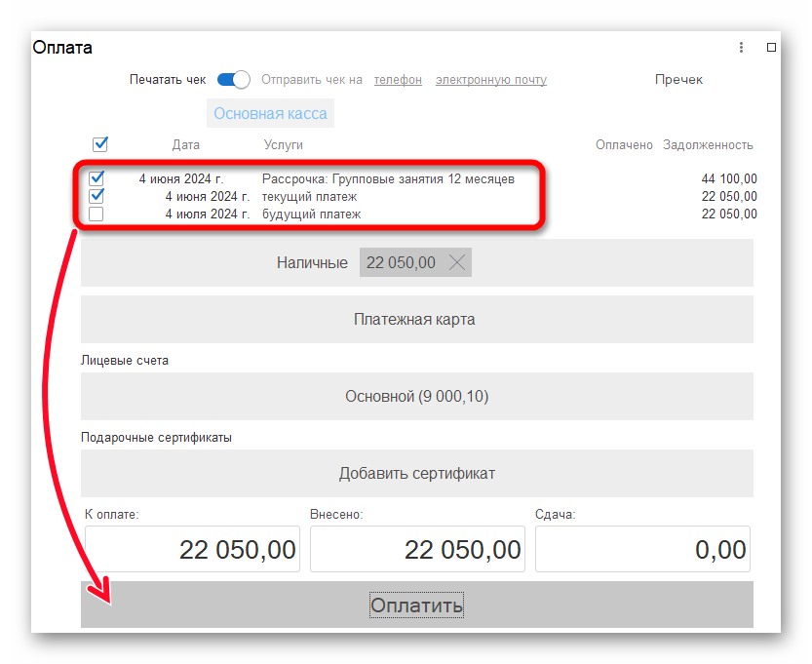
Task: Confirm payment with the Оплатить button
Action: pyautogui.click(x=417, y=605)
